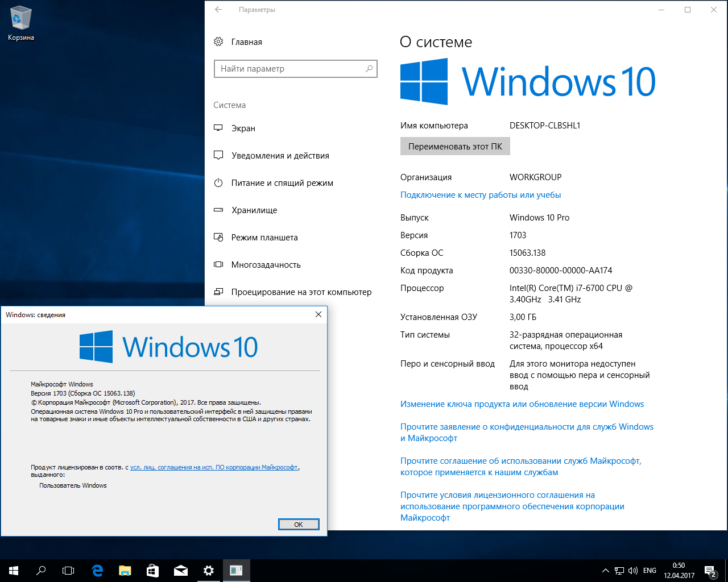This screenshot has width=728, height=582.
Task: Focus the Найти параметр search field
Action: pos(295,69)
